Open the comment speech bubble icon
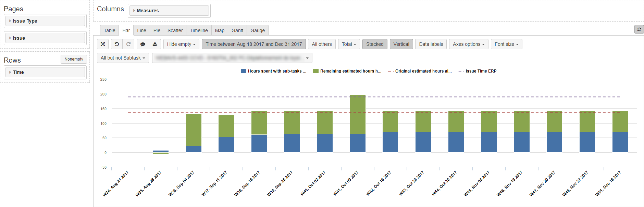Screen dimensions: 644x207 tap(143, 44)
